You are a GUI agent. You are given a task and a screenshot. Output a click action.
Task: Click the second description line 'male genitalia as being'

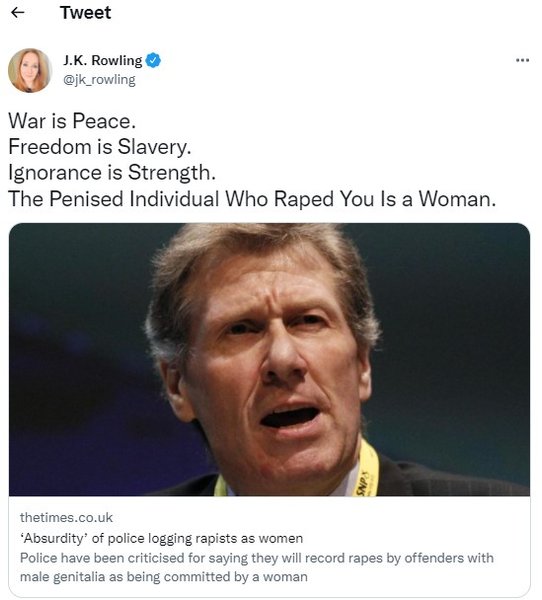[163, 577]
